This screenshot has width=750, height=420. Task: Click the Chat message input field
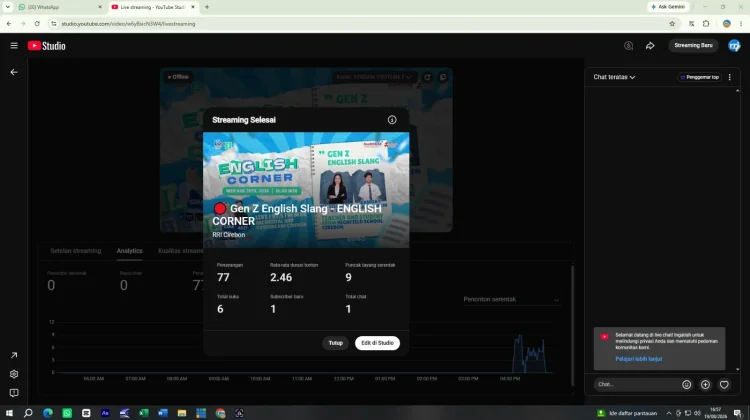(x=636, y=384)
